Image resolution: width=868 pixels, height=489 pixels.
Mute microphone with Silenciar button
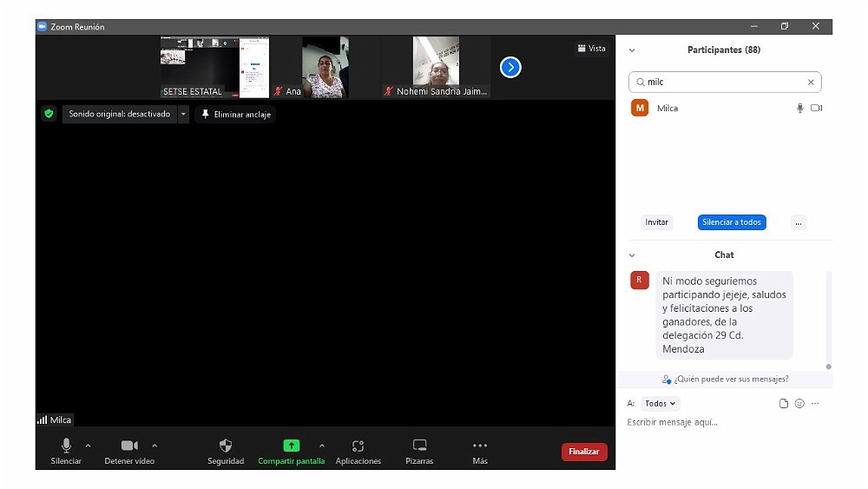coord(66,446)
